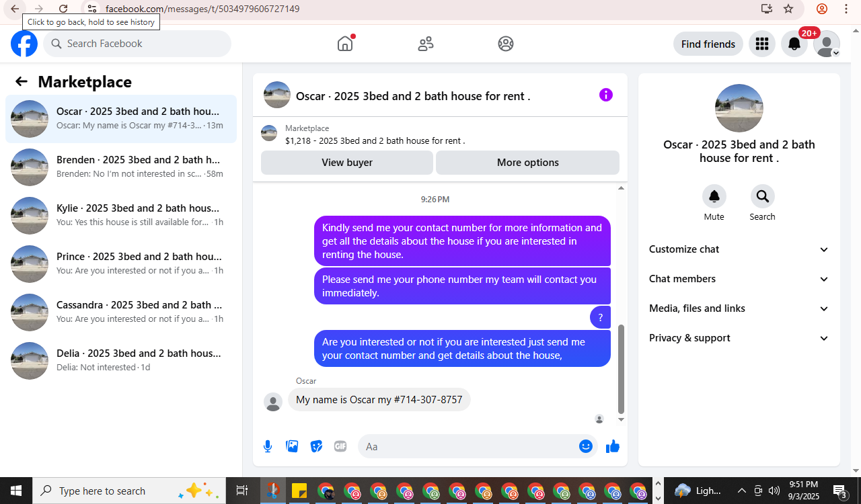Open the weather widget on the taskbar
Viewport: 861px width, 504px height.
(698, 491)
